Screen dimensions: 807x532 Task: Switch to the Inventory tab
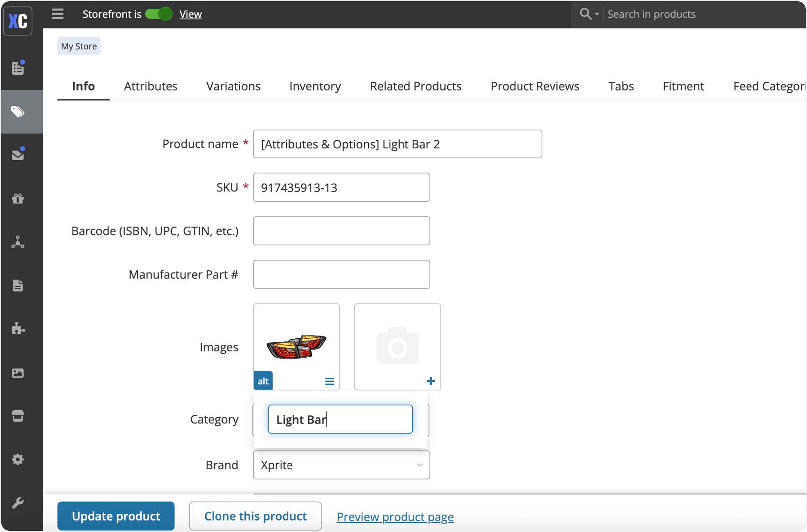tap(315, 86)
